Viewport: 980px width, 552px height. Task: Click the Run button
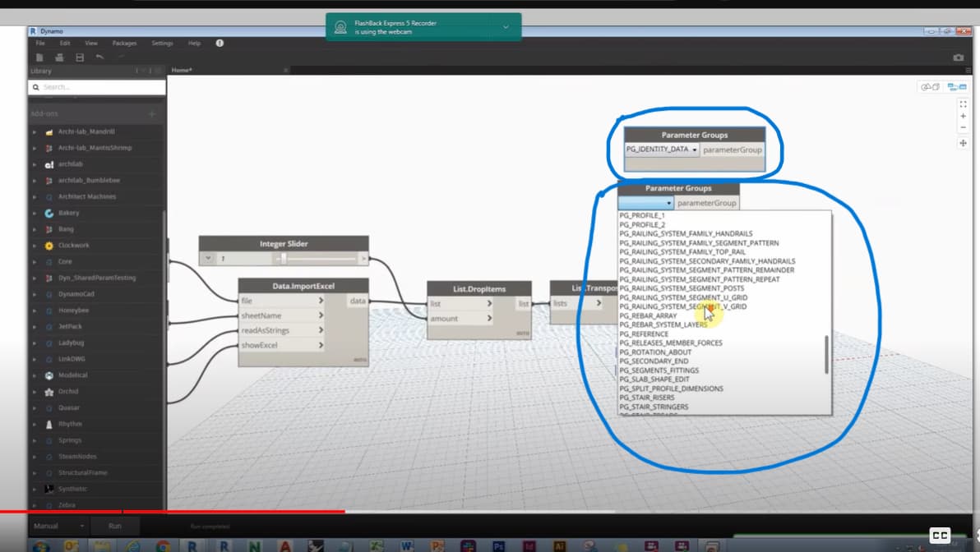click(x=114, y=526)
